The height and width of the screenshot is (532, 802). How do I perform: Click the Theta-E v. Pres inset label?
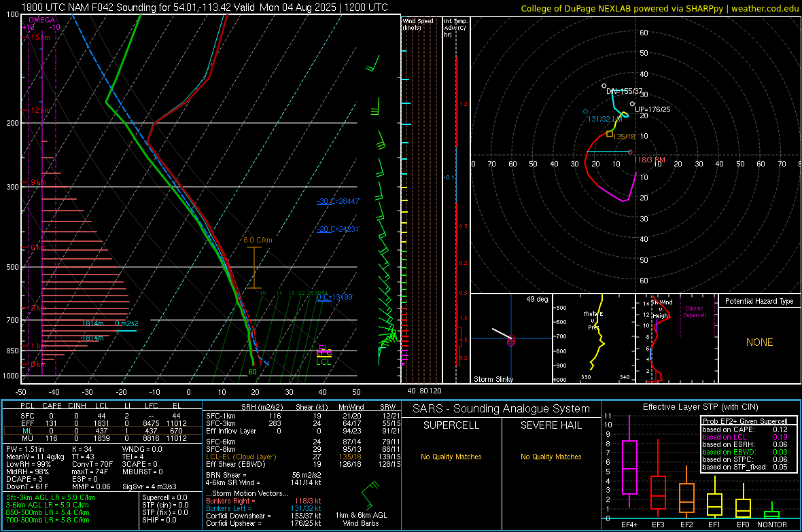click(593, 320)
